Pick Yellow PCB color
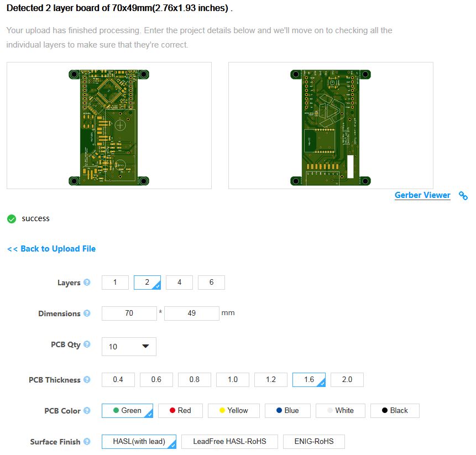 234,411
